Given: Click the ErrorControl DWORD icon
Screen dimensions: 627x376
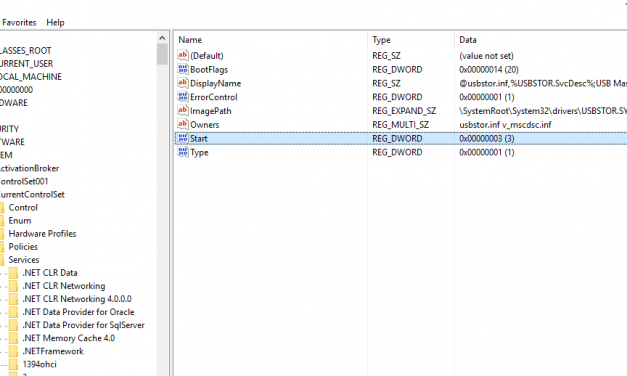Looking at the screenshot, I should 183,97.
